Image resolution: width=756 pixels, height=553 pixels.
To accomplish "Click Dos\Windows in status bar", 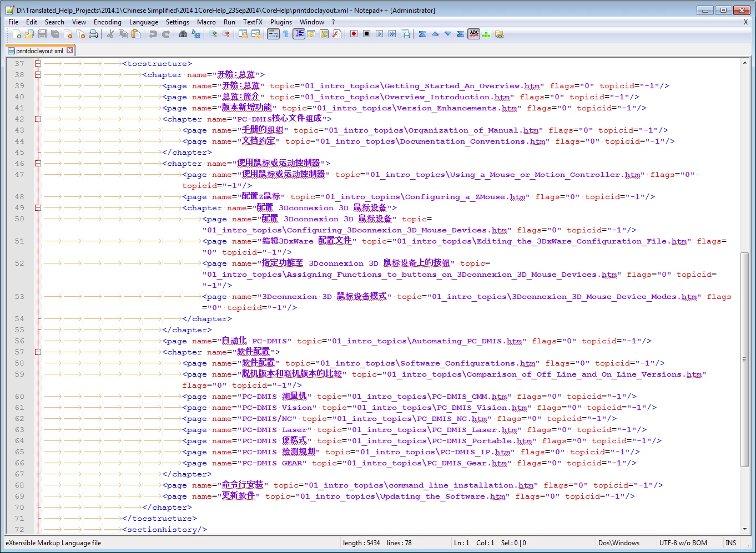I will pos(619,543).
